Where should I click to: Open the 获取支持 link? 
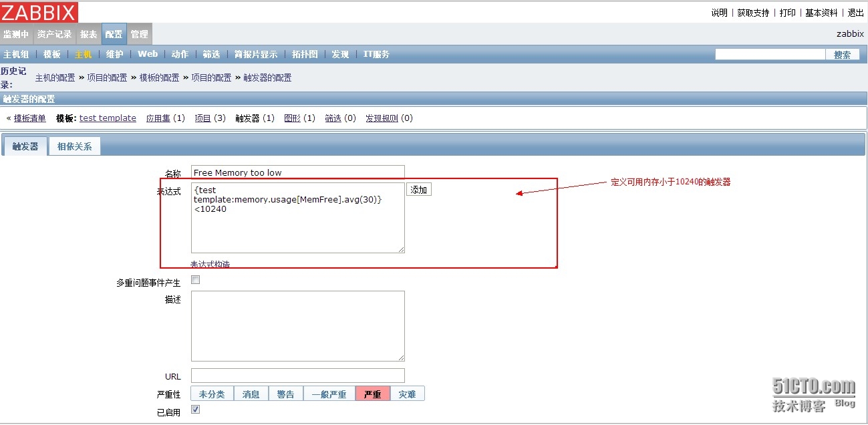pyautogui.click(x=753, y=13)
